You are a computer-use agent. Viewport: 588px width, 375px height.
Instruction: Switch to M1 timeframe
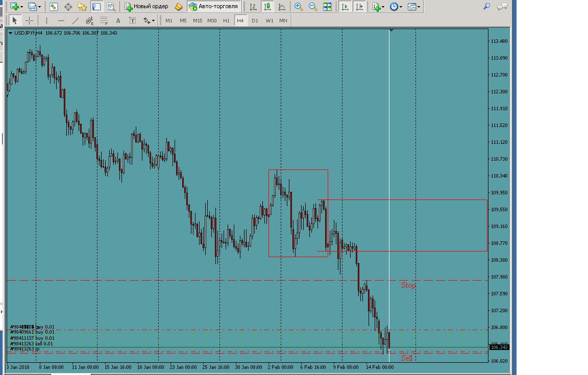click(x=169, y=20)
